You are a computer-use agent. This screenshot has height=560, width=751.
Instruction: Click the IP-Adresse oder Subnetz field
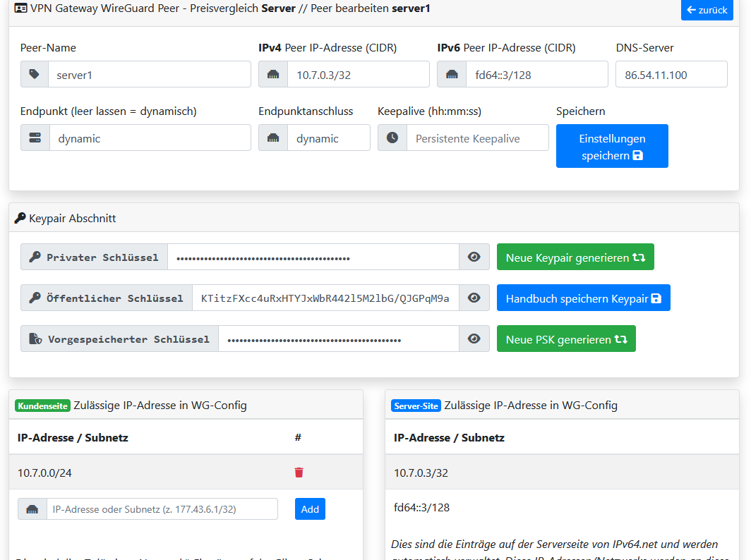tap(162, 509)
